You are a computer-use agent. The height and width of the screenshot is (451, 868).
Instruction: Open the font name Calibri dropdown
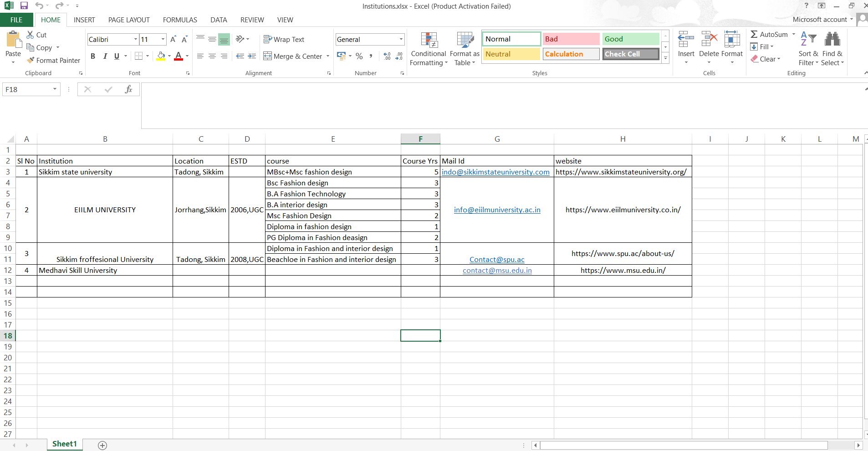point(136,39)
